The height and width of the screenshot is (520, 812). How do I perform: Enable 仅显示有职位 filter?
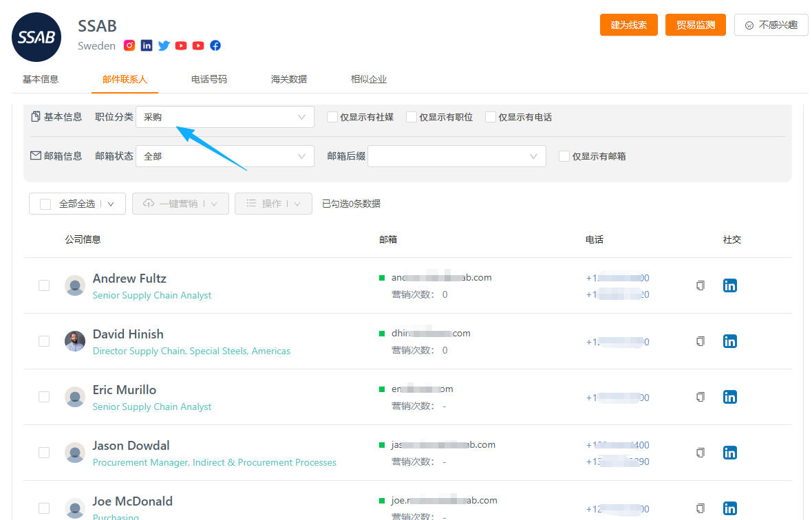pyautogui.click(x=412, y=118)
